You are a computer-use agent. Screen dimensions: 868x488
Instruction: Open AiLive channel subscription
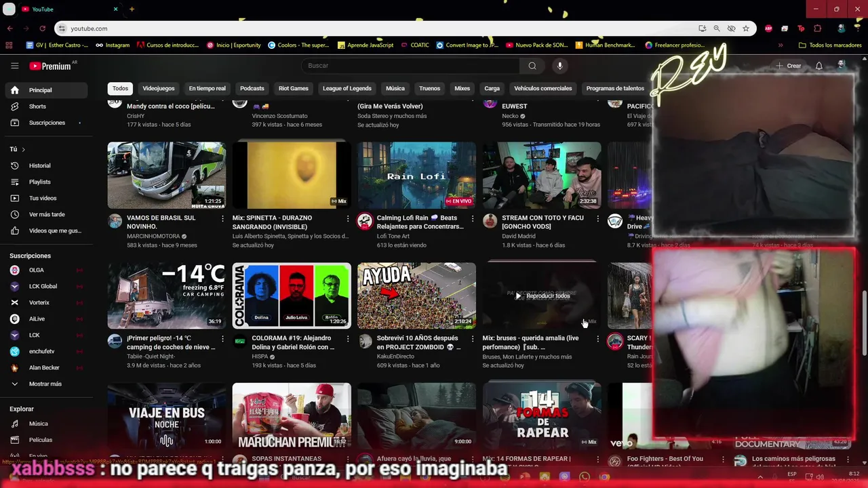[46, 319]
